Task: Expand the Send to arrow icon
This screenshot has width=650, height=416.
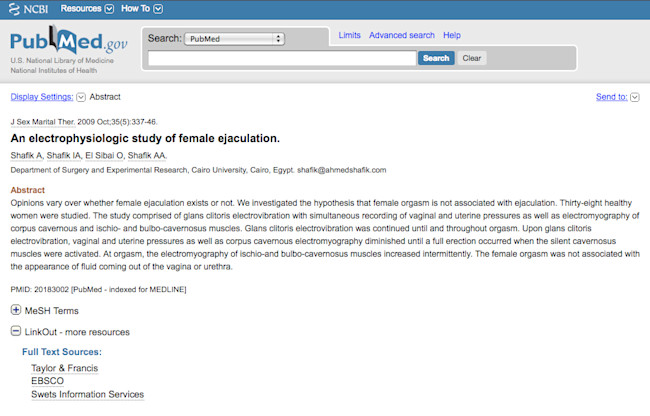Action: 635,97
